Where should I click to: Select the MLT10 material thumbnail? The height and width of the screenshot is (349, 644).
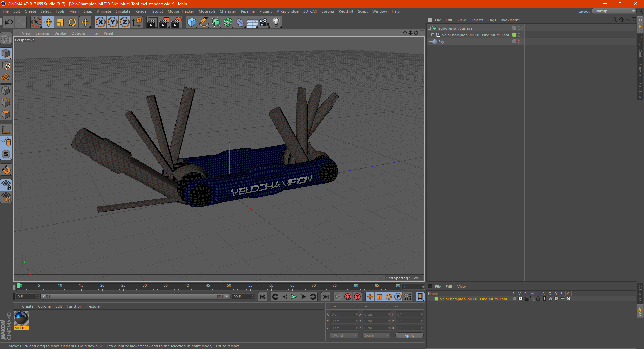click(21, 318)
